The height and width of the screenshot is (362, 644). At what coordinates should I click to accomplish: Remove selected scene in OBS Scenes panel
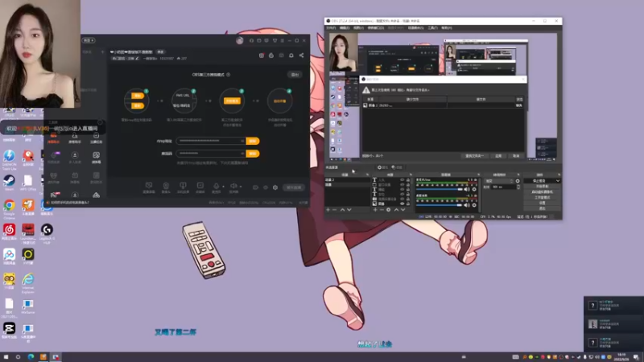(334, 210)
